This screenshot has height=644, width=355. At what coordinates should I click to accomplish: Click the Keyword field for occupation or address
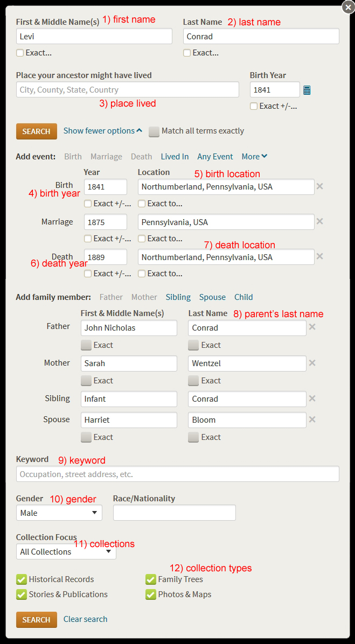[178, 474]
